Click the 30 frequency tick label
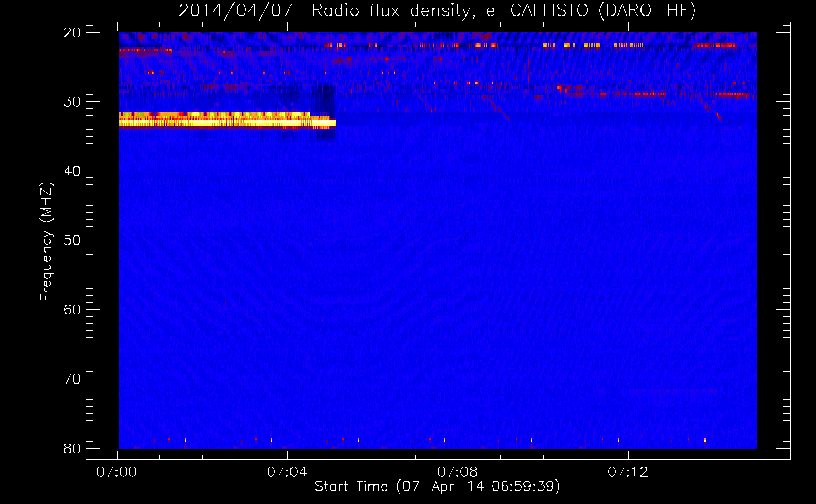Viewport: 816px width, 504px height. (72, 102)
